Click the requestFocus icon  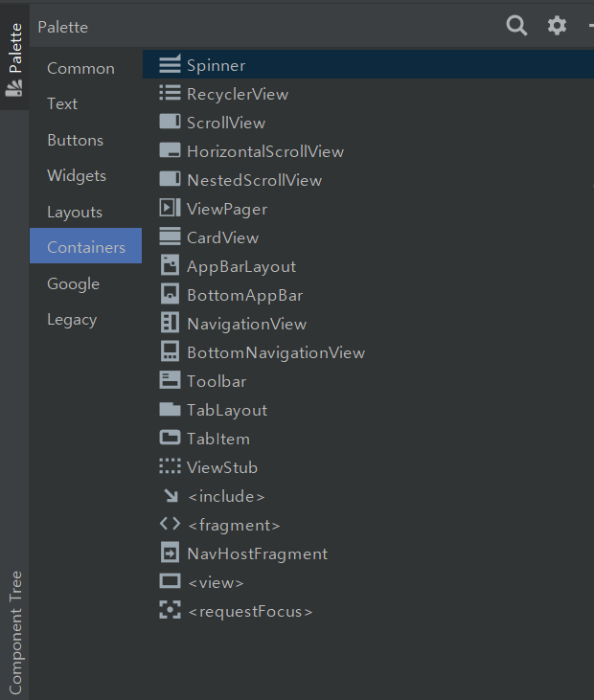pos(171,610)
